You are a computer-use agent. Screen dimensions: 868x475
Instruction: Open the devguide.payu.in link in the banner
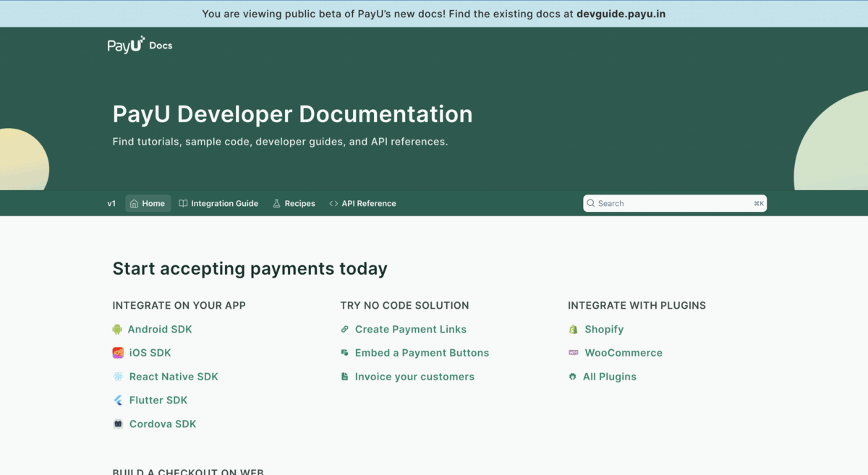click(621, 14)
